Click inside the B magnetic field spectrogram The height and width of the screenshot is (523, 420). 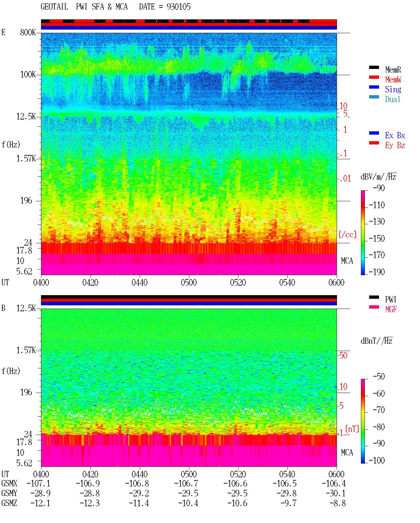pyautogui.click(x=189, y=388)
